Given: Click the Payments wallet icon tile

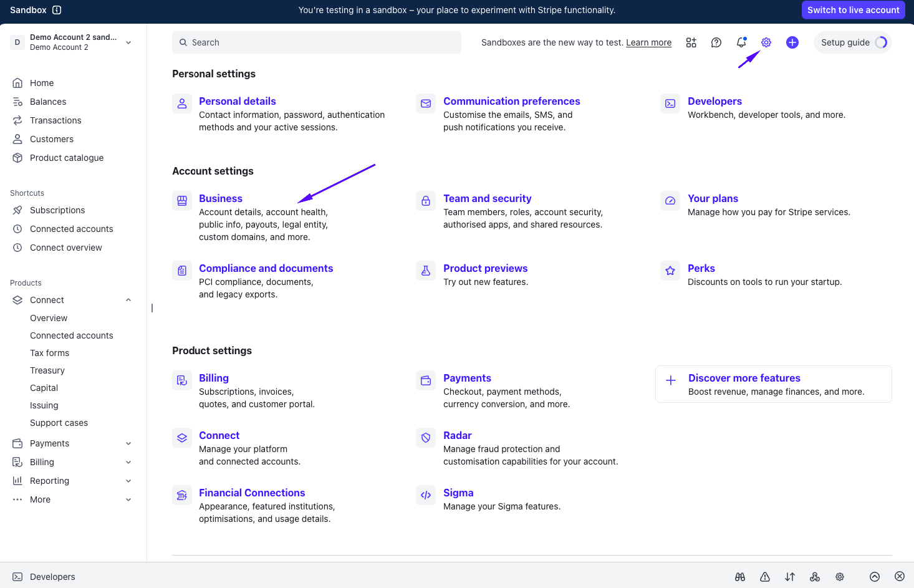Looking at the screenshot, I should coord(426,380).
